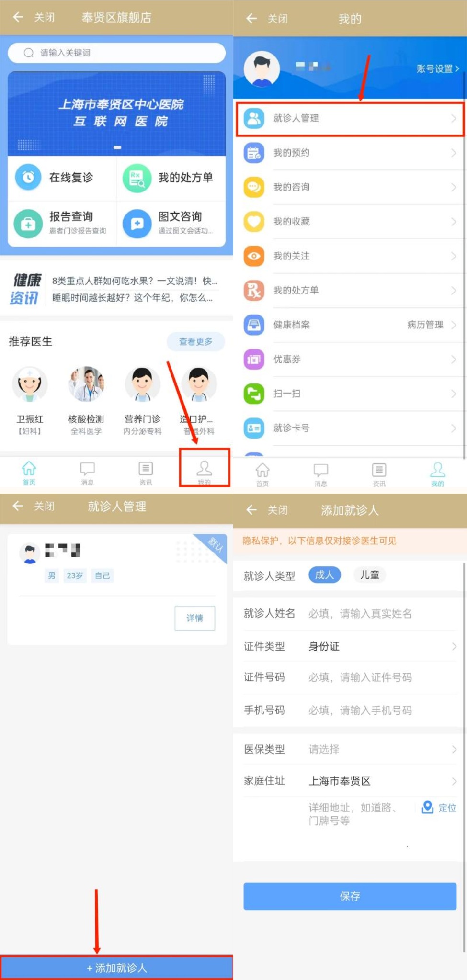Image resolution: width=467 pixels, height=980 pixels.
Task: Open 我的收藏 heart icon
Action: 254,221
